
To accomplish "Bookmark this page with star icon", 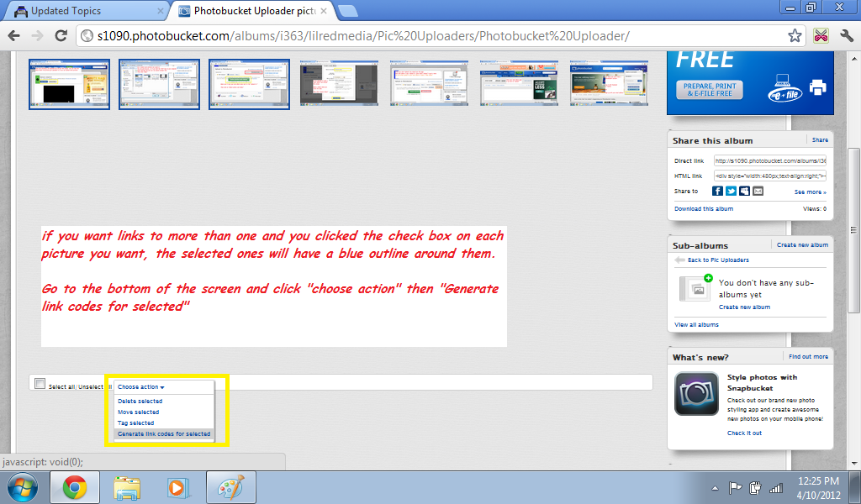I will pyautogui.click(x=795, y=36).
